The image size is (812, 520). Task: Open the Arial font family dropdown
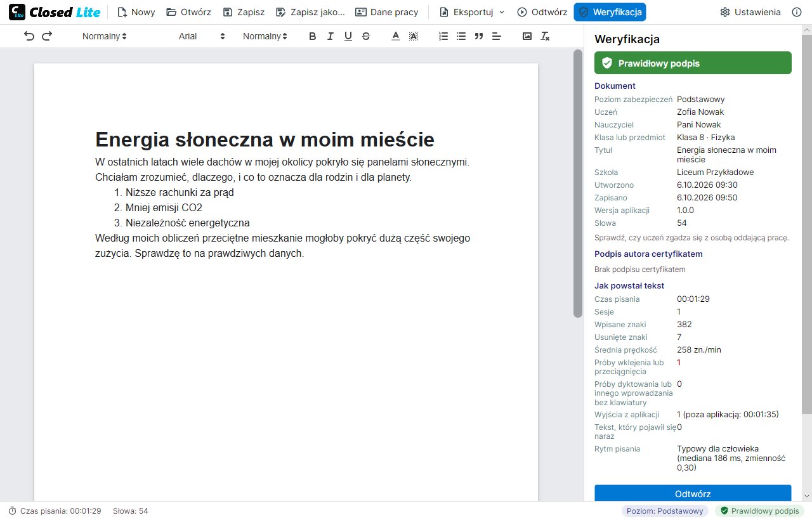point(202,36)
